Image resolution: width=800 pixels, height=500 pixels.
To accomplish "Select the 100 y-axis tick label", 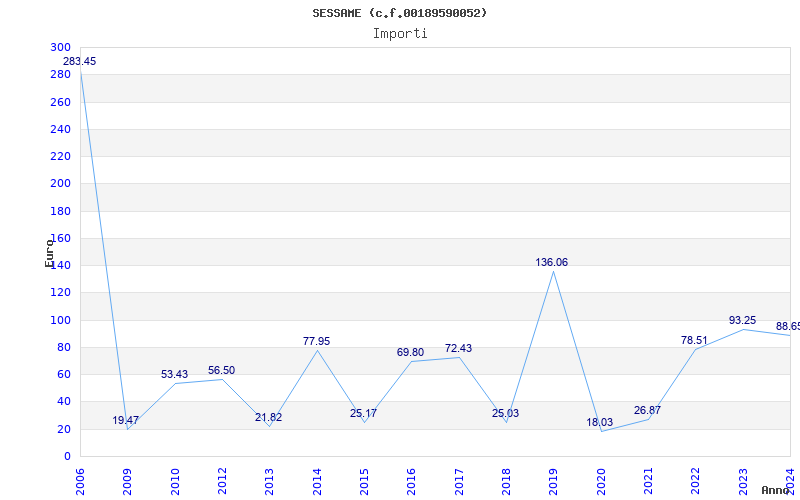I will pyautogui.click(x=60, y=320).
